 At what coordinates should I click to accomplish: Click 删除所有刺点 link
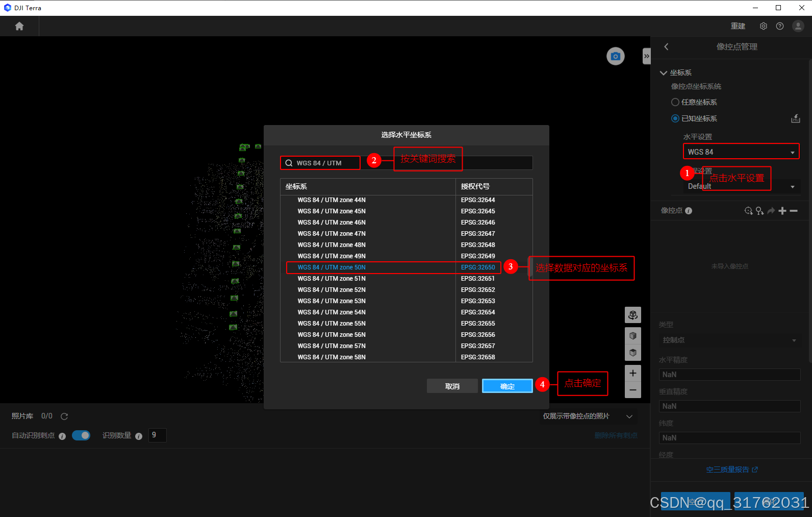point(616,435)
